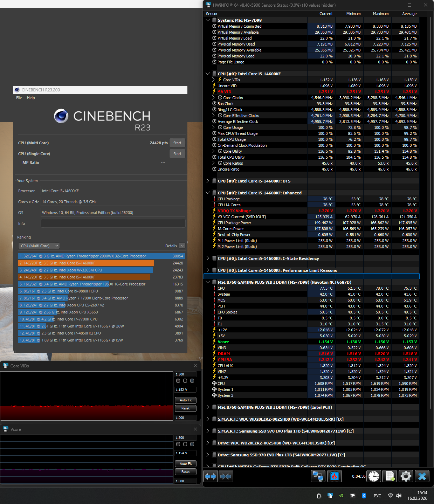Open the File menu in Cinebench
The image size is (434, 504).
(19, 98)
